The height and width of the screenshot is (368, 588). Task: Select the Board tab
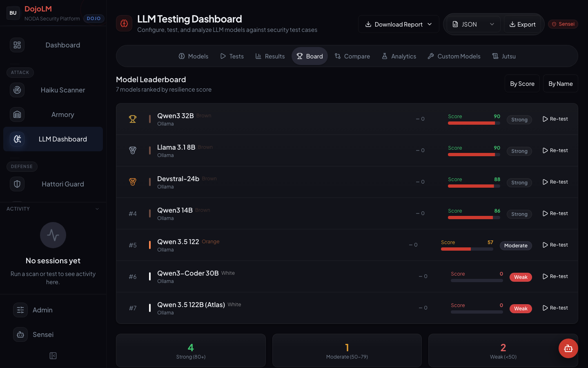pos(310,56)
